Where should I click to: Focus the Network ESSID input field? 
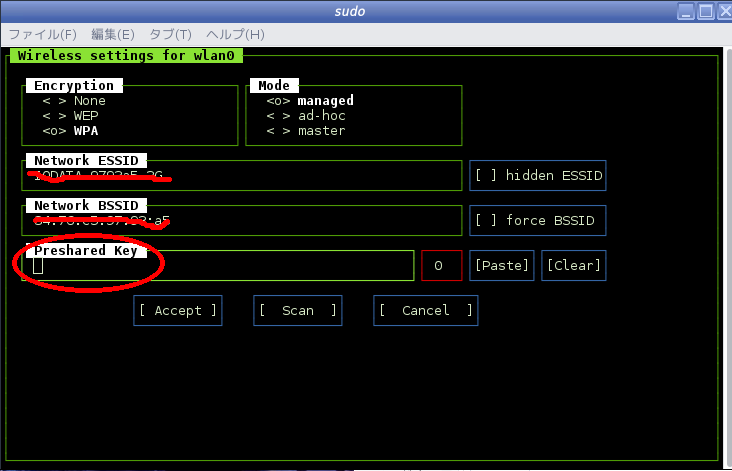pyautogui.click(x=242, y=176)
